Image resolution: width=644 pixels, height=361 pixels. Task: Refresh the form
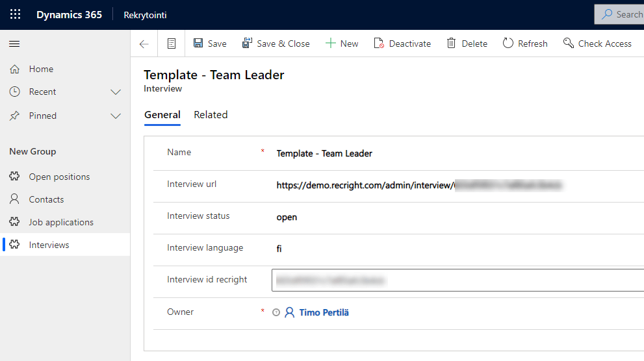(x=525, y=44)
